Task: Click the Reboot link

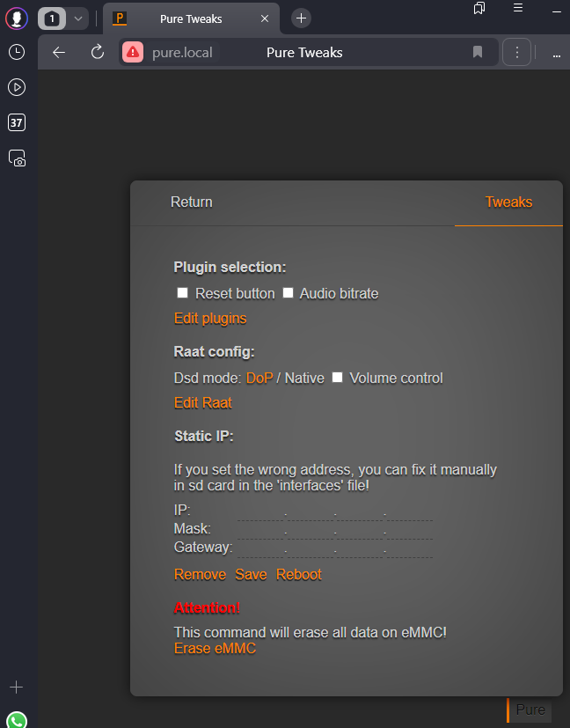Action: click(x=299, y=575)
